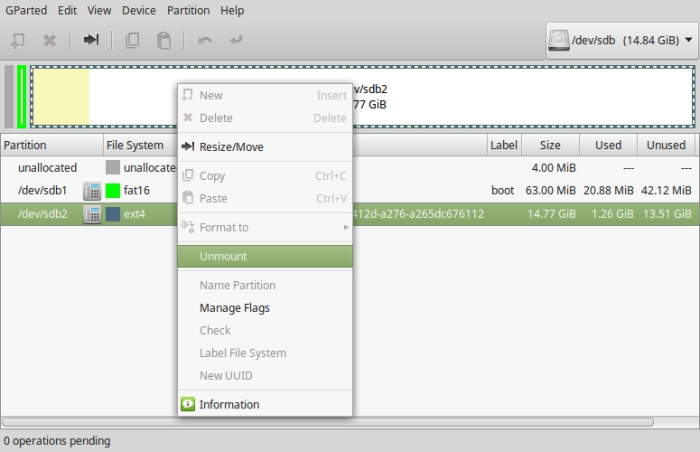Open the /dev/sdb device dropdown

621,41
